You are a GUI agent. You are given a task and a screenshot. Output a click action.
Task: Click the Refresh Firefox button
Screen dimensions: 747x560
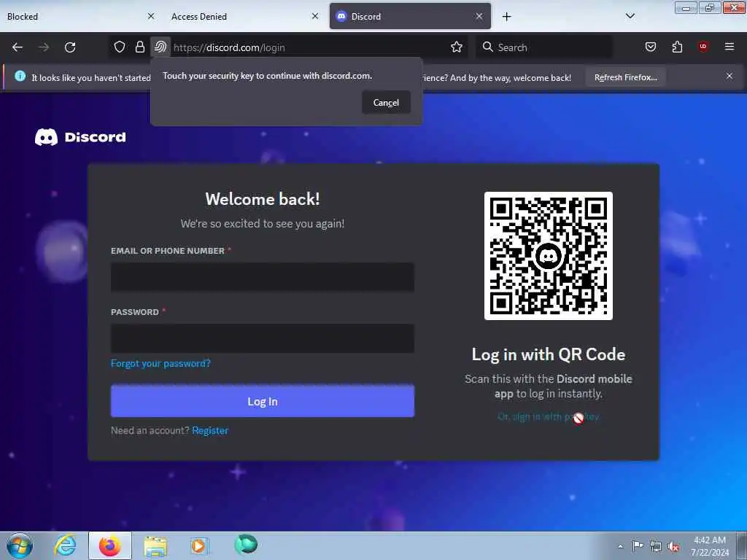625,77
